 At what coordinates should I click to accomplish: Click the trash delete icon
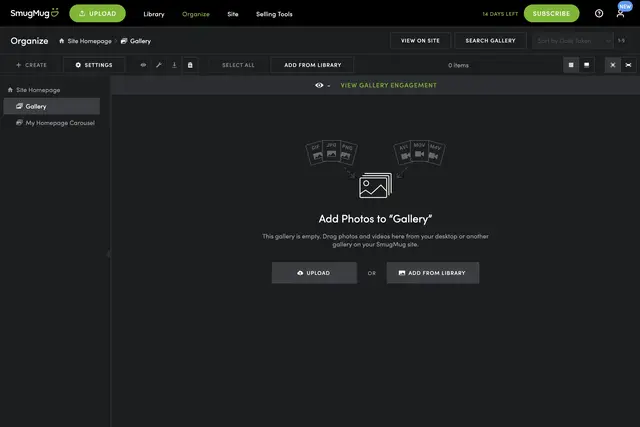[190, 65]
